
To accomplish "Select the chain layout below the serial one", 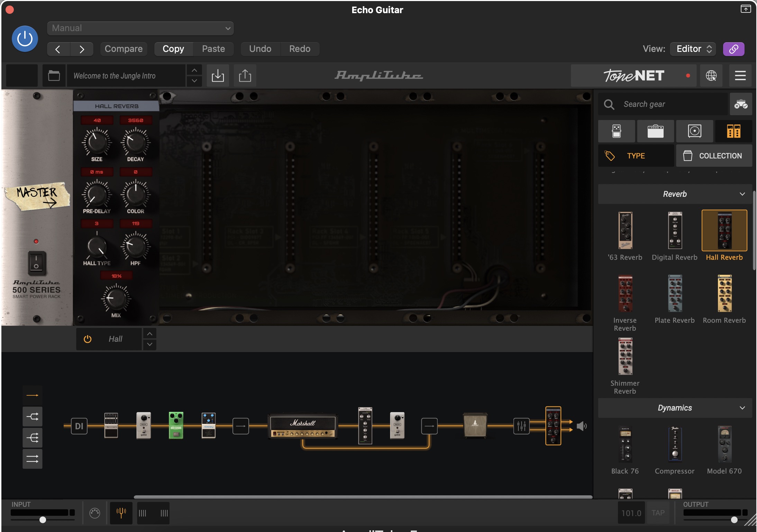I will [33, 416].
